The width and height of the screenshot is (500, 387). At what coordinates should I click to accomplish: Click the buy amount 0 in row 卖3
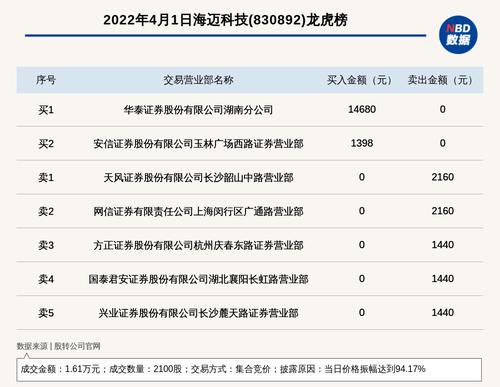point(362,245)
